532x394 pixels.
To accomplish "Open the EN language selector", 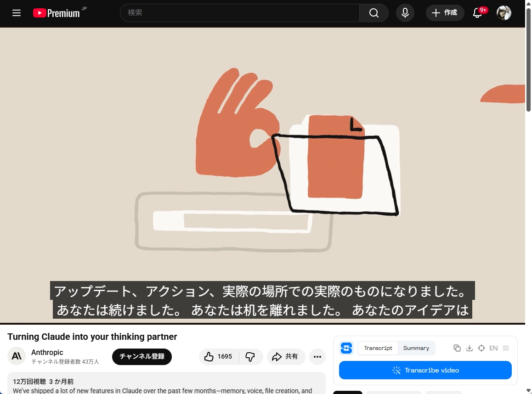I will [493, 348].
